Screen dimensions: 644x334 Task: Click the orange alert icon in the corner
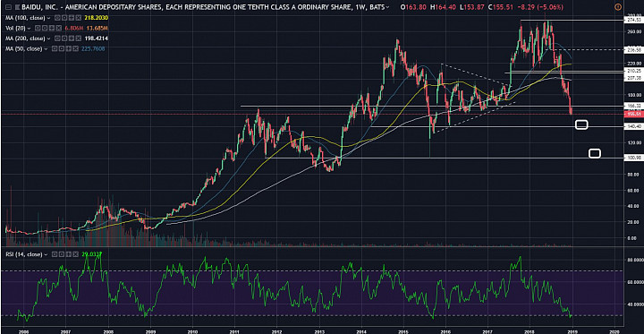tap(618, 7)
